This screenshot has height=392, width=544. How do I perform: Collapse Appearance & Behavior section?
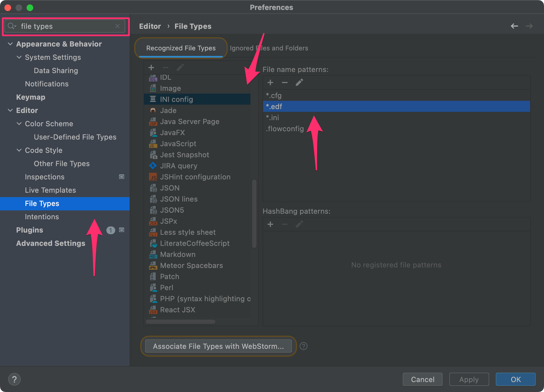click(x=10, y=44)
